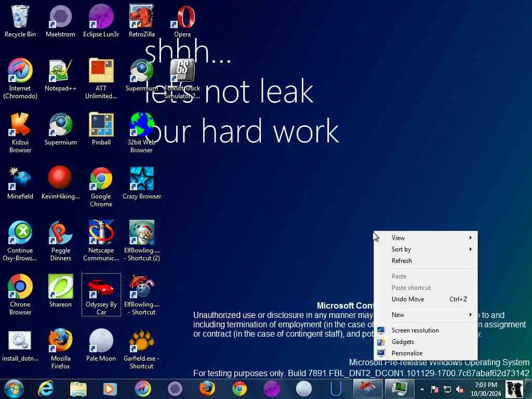
Task: Click the blue U-shaped taskbar icon
Action: (x=336, y=389)
